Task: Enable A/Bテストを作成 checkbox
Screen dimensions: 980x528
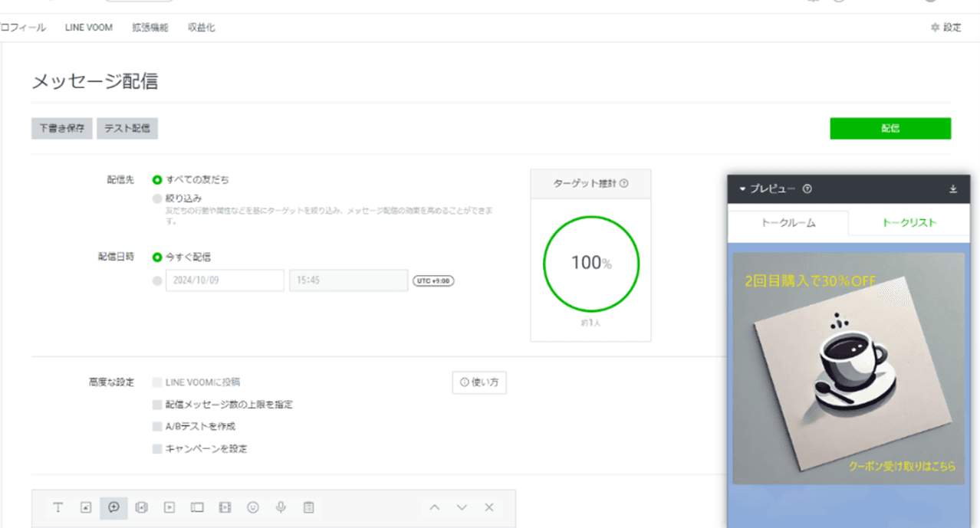Action: coord(157,426)
